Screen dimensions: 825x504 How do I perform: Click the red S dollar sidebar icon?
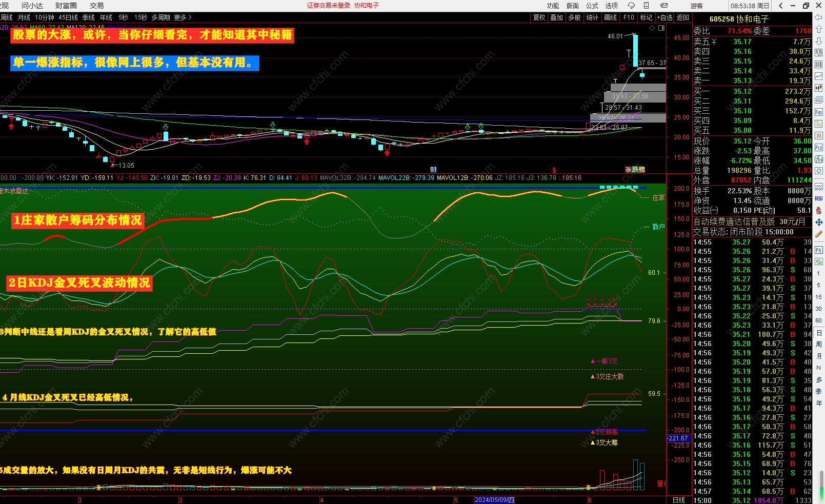[x=819, y=210]
